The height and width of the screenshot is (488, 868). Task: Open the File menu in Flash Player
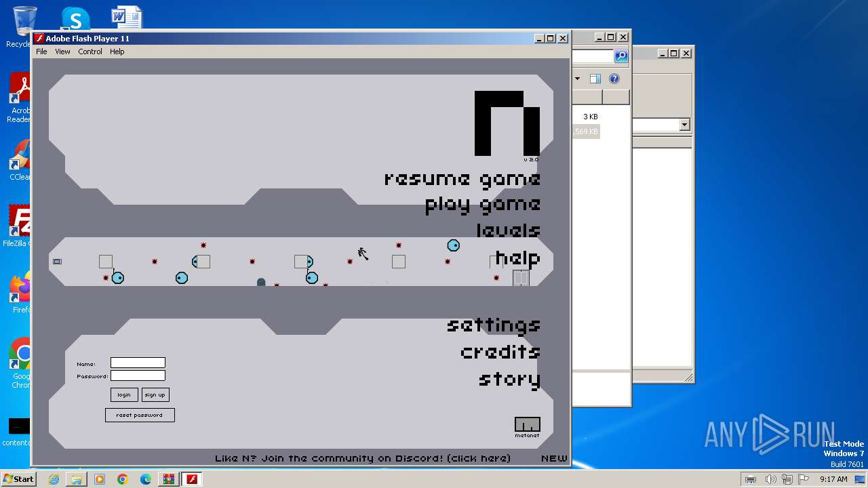41,52
